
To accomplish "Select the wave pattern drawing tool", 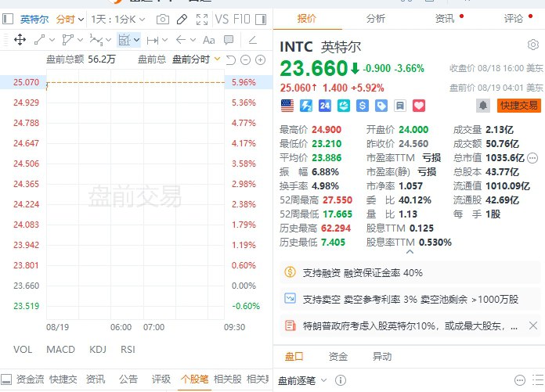I will pos(96,40).
